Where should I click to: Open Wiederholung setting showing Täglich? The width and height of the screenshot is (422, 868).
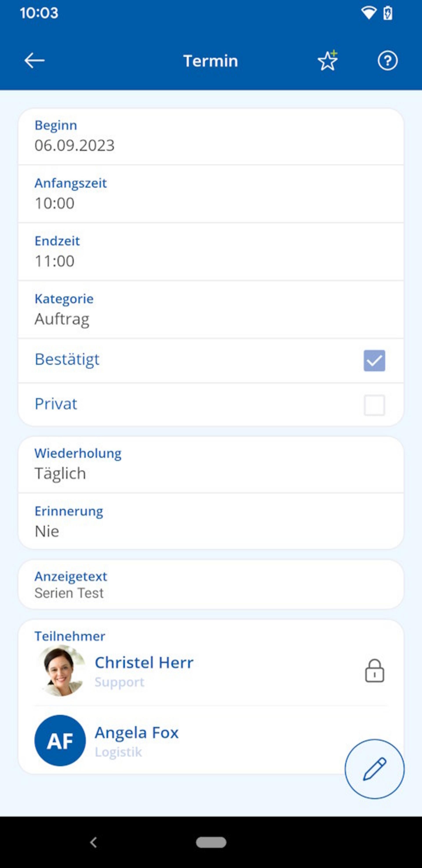[211, 464]
